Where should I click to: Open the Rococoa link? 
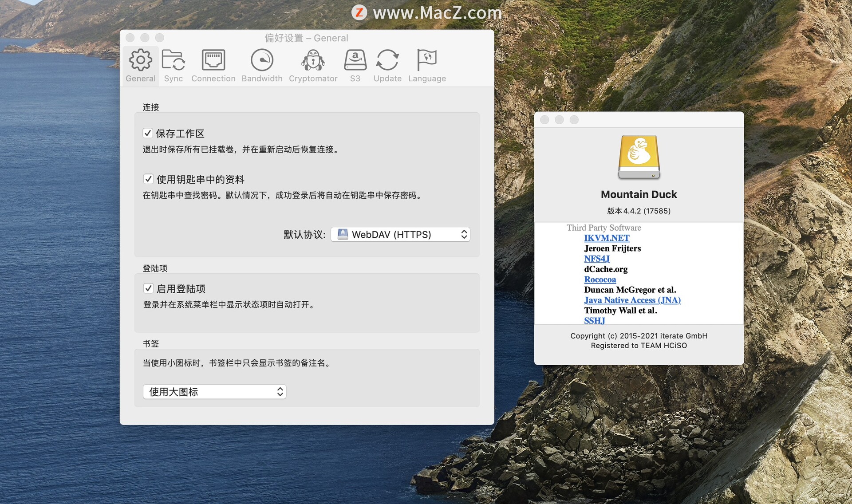pos(600,280)
